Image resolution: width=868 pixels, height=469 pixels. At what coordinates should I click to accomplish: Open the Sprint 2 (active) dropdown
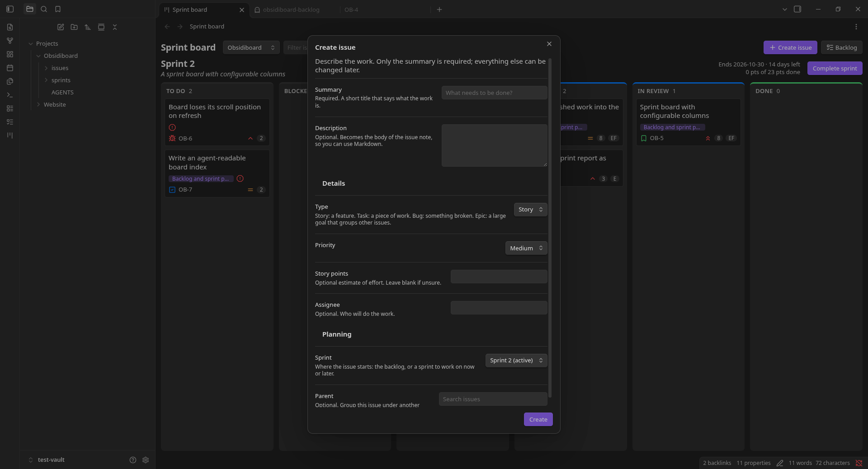click(516, 361)
